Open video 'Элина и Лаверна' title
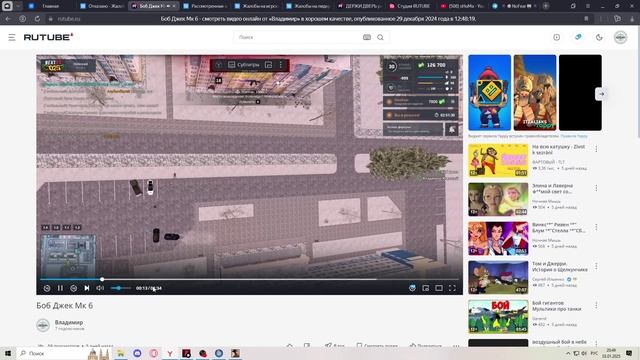 click(552, 189)
